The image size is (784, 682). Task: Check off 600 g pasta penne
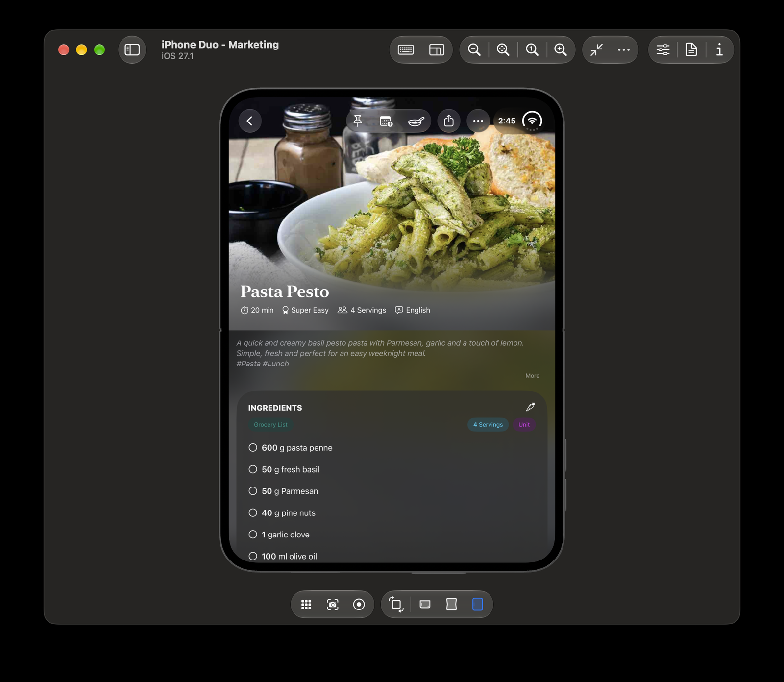click(x=253, y=447)
